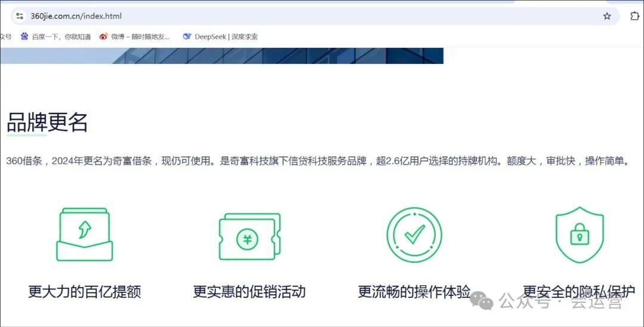Click the credit limit increase wallet icon

[85, 234]
